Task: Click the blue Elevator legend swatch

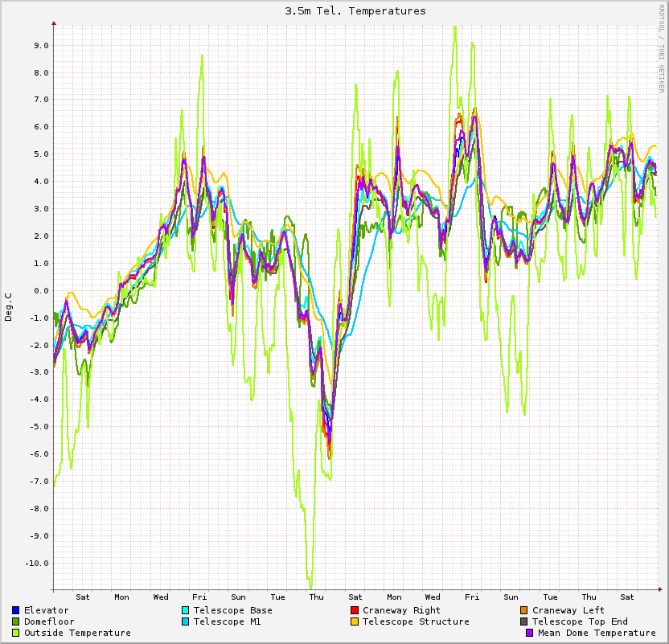Action: (x=16, y=610)
